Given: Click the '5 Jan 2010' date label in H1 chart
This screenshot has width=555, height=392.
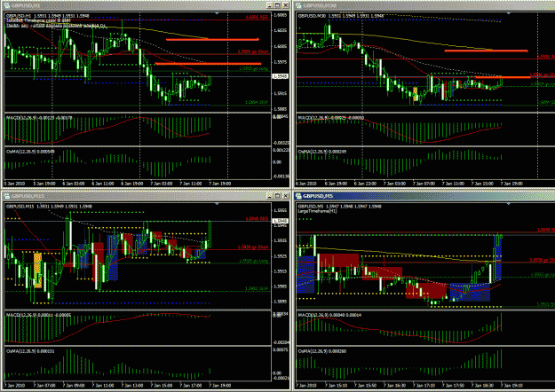Looking at the screenshot, I should coord(14,184).
